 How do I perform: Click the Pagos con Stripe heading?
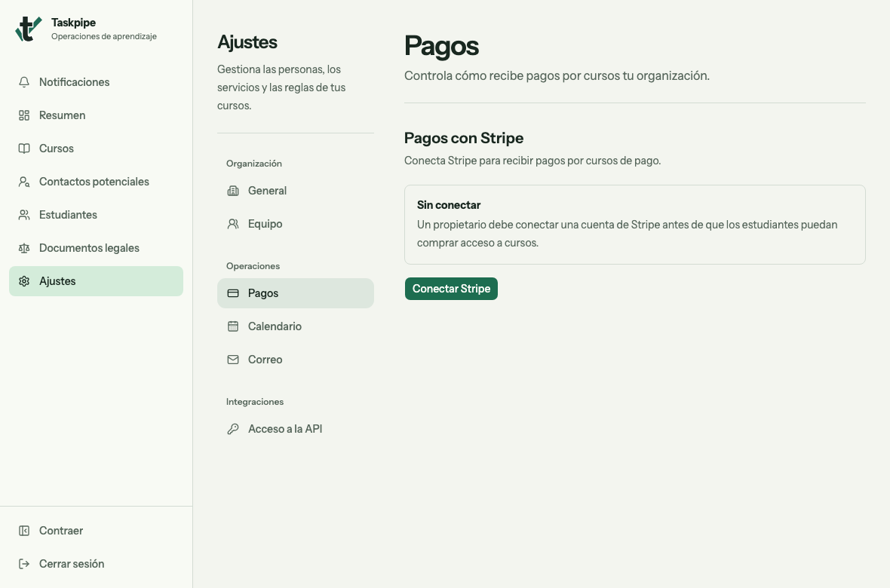464,138
